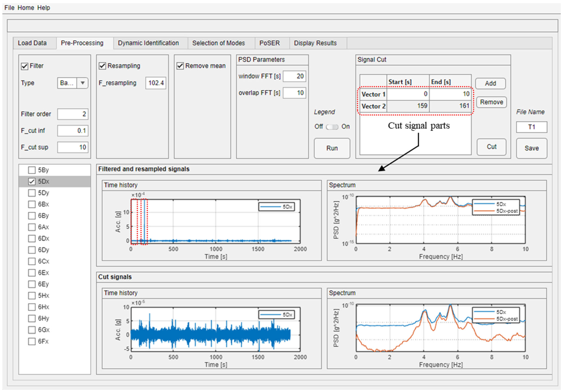
Task: Switch the Legend toggle on
Action: click(x=332, y=127)
